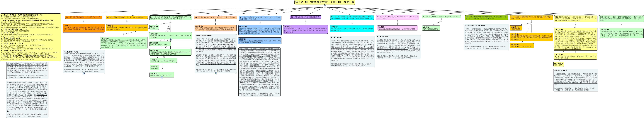Screen dimensions: 644x118
Task: Collapse the root topic using its circle toggle
Action: click(325, 5)
